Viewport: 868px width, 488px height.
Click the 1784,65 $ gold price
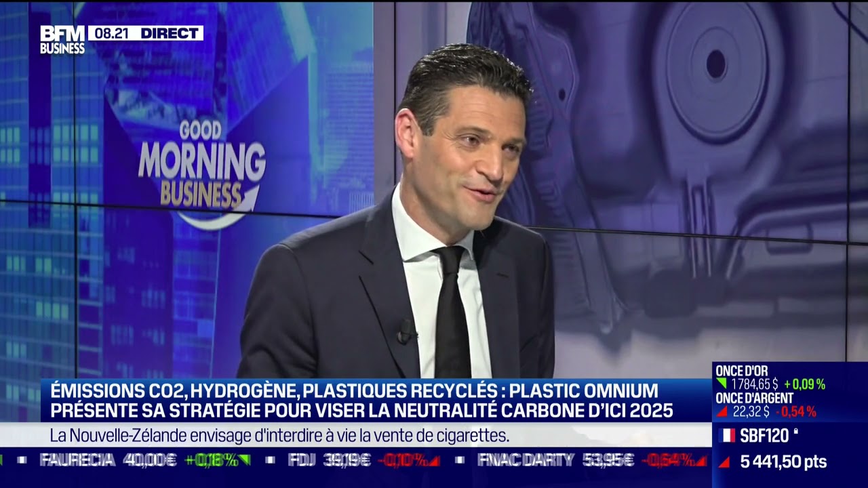(x=754, y=384)
